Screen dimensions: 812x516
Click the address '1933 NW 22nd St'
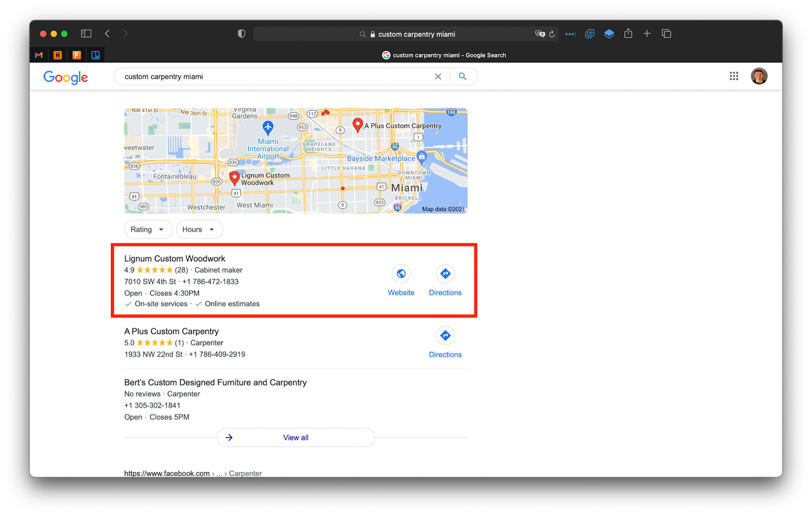tap(153, 354)
